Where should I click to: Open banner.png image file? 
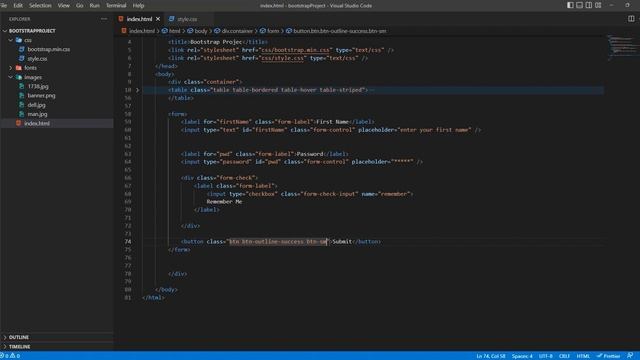coord(41,96)
